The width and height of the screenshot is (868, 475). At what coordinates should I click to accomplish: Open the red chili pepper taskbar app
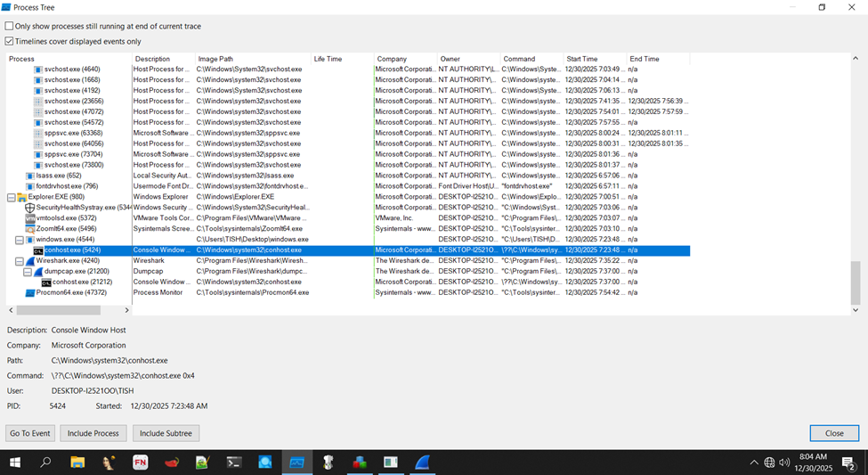tap(172, 463)
